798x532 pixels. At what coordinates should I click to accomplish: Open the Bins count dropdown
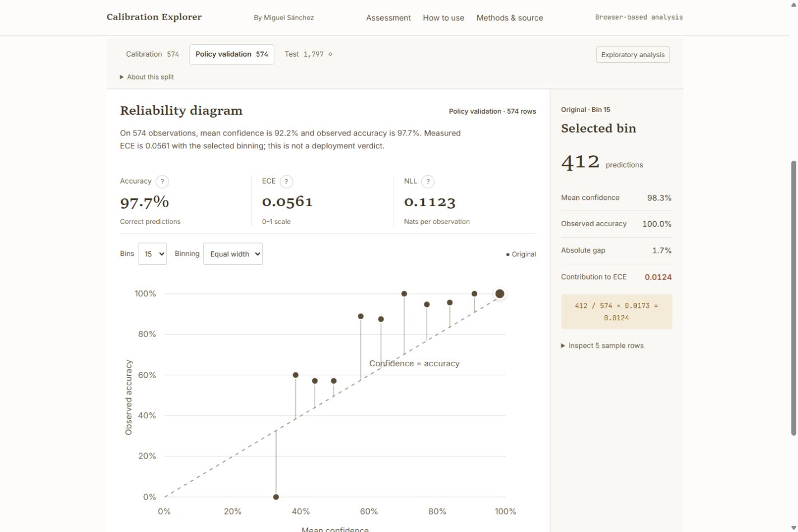[x=152, y=254]
